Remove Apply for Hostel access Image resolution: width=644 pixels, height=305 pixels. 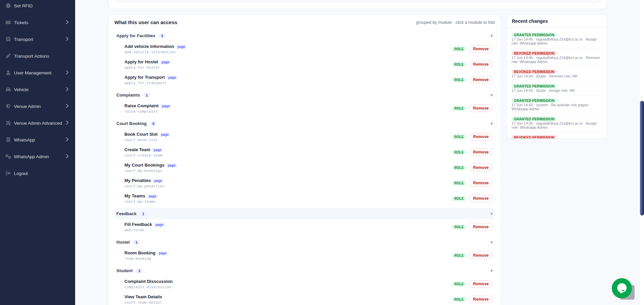(481, 64)
